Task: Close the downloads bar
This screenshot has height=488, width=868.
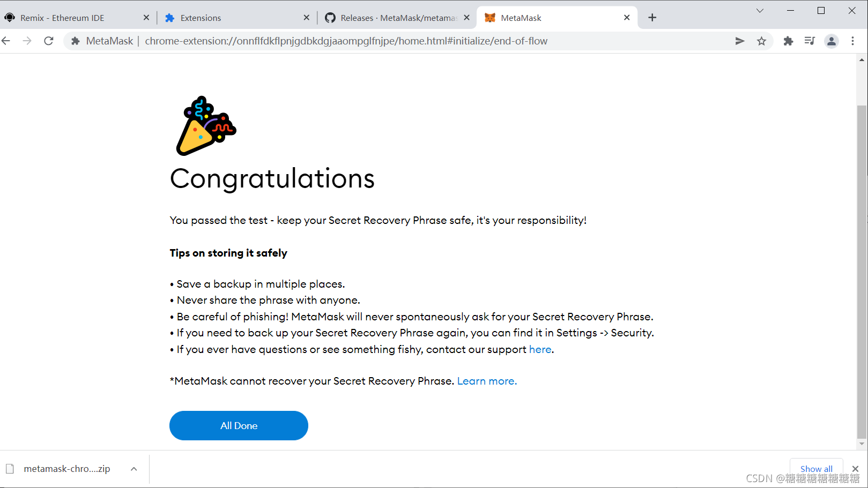Action: [855, 469]
